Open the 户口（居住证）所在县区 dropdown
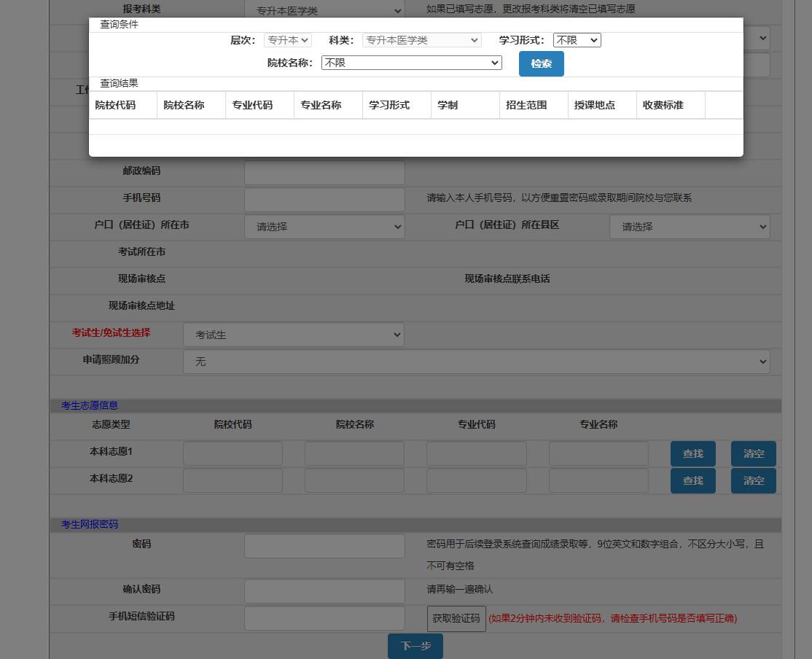This screenshot has width=812, height=659. tap(690, 227)
